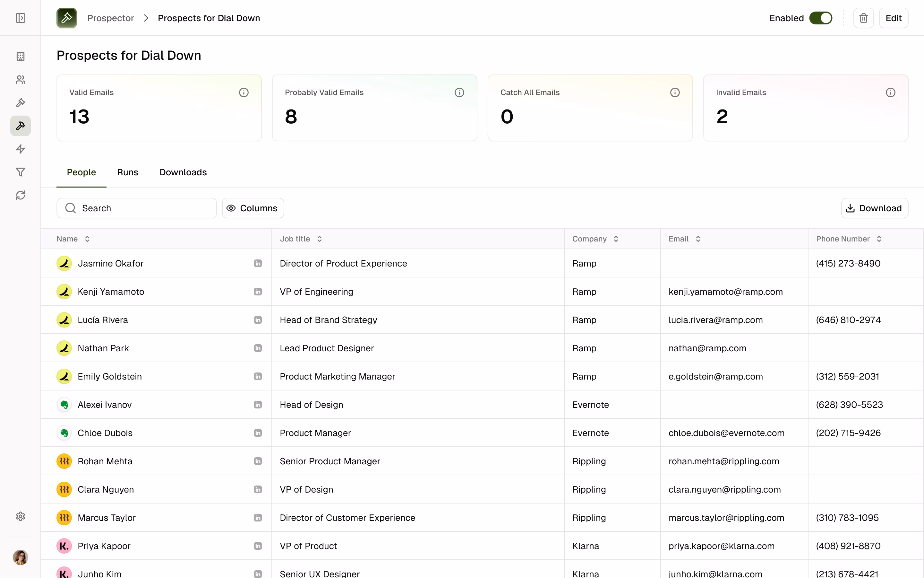Open Priya Kapoor's LinkedIn icon

(258, 546)
